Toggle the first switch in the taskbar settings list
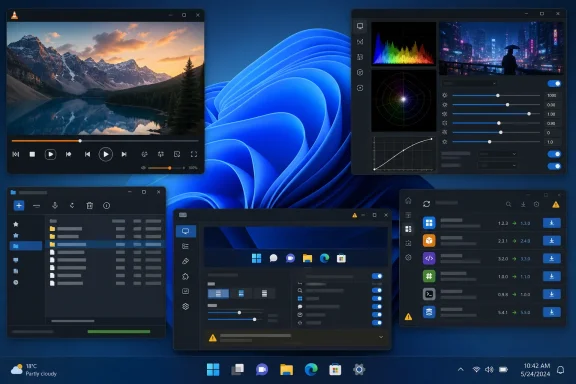 tap(377, 276)
